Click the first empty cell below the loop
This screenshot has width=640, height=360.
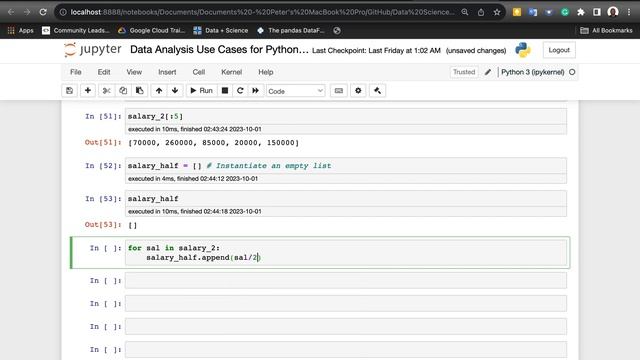coord(346,280)
